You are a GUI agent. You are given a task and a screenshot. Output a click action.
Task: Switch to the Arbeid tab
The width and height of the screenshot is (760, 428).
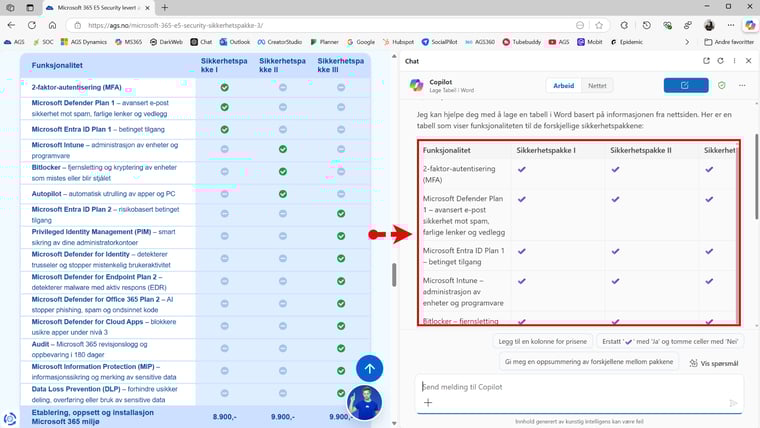click(564, 86)
